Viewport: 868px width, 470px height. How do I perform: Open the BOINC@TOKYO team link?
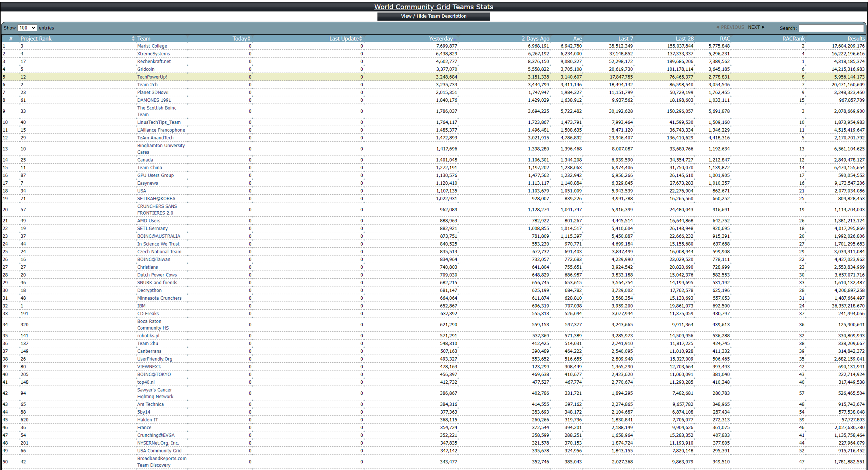[154, 374]
